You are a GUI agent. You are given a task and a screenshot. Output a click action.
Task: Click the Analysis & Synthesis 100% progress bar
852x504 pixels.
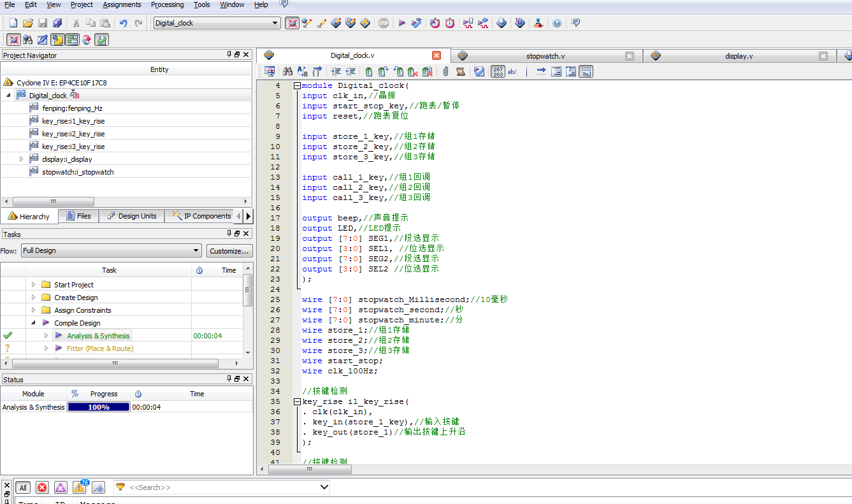pos(99,407)
